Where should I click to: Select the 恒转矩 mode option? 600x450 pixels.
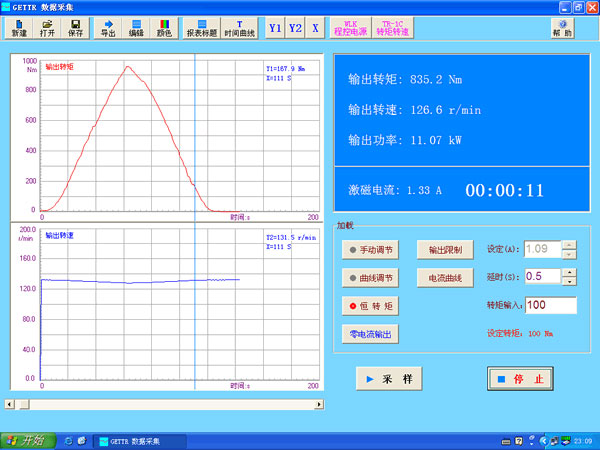point(370,305)
